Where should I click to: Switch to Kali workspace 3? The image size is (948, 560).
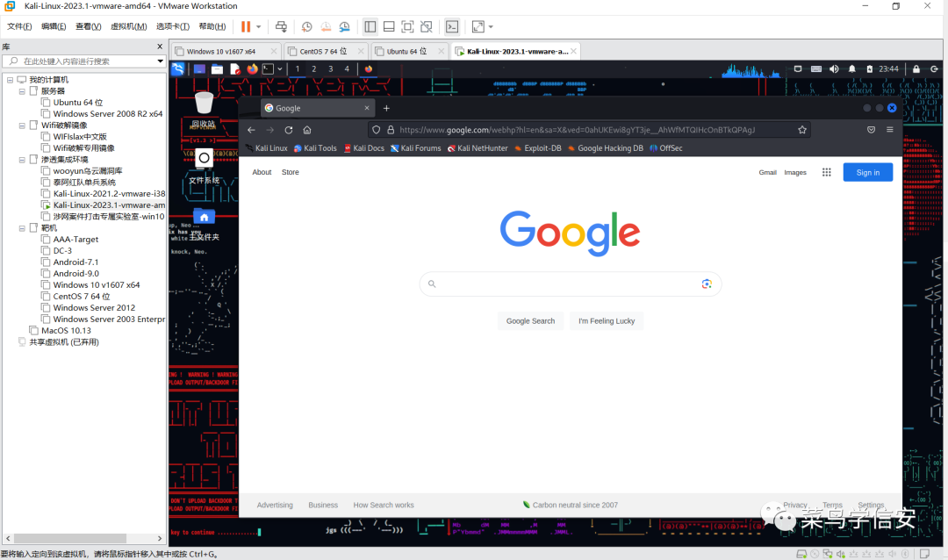pyautogui.click(x=331, y=69)
